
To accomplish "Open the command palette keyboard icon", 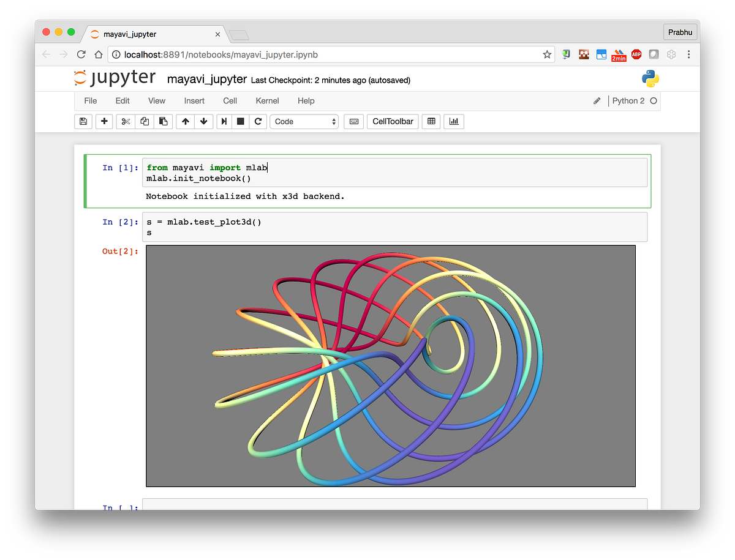I will (x=353, y=121).
